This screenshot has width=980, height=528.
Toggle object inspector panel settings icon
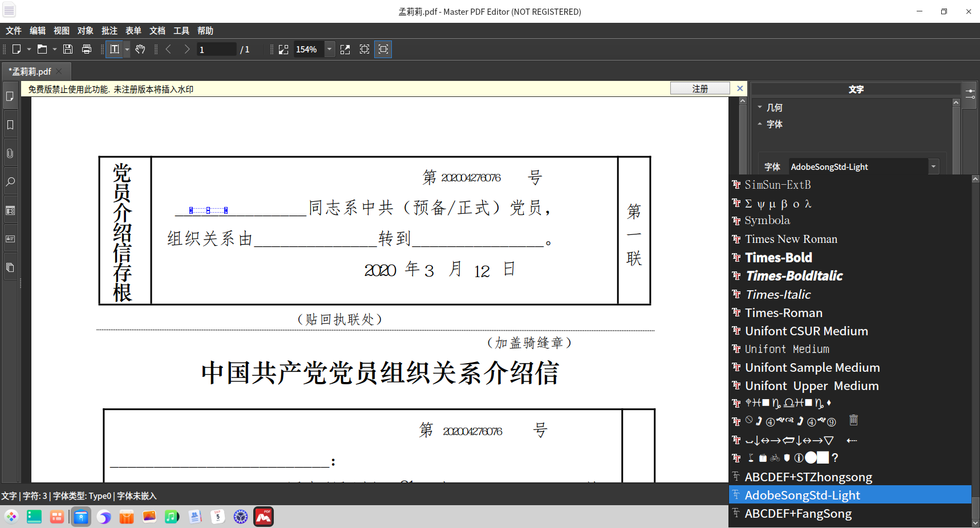[x=970, y=94]
